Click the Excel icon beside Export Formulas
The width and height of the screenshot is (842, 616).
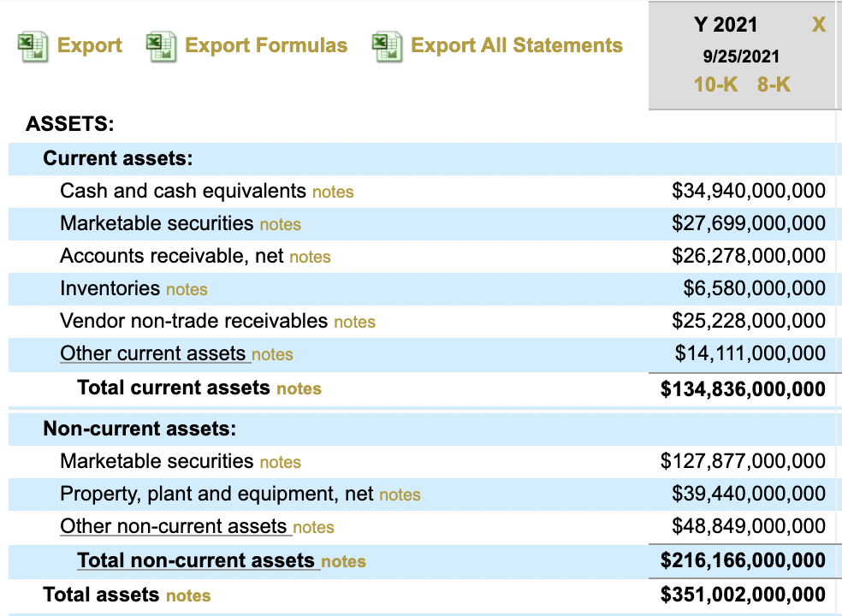pyautogui.click(x=161, y=45)
